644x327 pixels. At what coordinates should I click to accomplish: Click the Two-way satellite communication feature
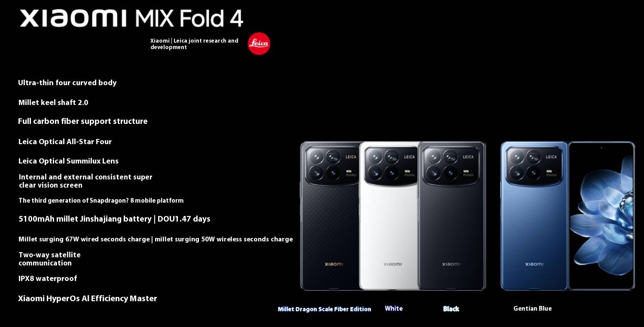[x=49, y=259]
